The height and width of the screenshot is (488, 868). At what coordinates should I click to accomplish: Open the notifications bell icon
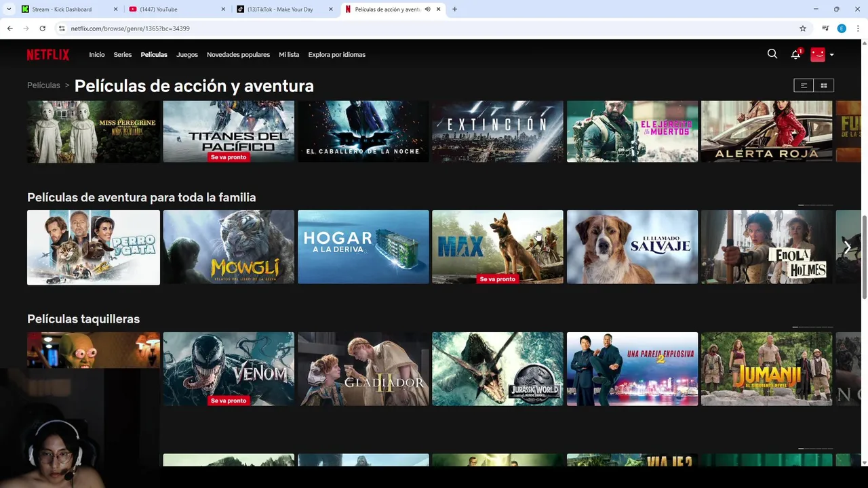click(x=795, y=55)
